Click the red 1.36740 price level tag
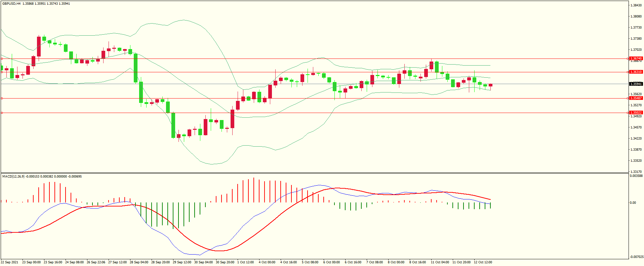 pos(636,59)
